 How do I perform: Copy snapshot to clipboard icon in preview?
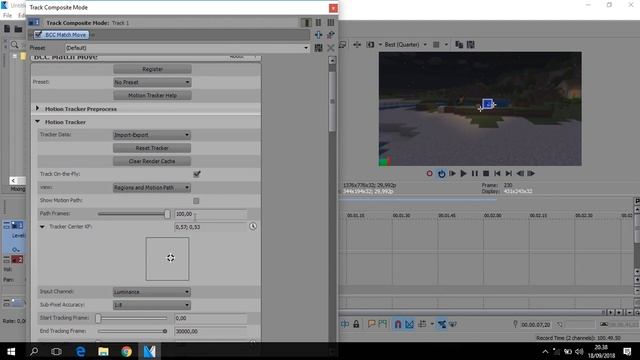click(x=459, y=44)
